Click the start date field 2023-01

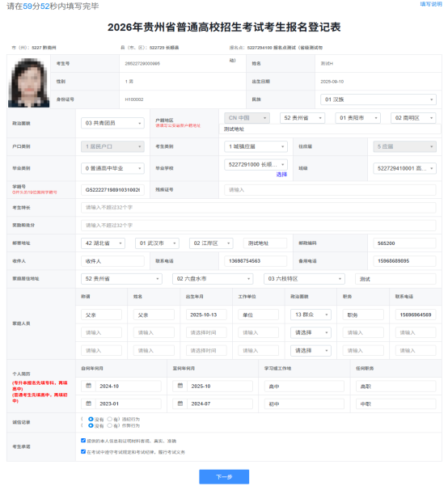tap(129, 403)
